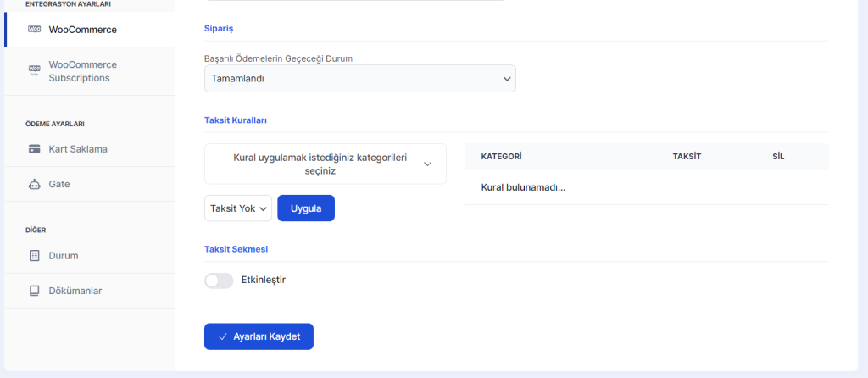
Task: Open the Kart Saklama menu item
Action: (78, 149)
